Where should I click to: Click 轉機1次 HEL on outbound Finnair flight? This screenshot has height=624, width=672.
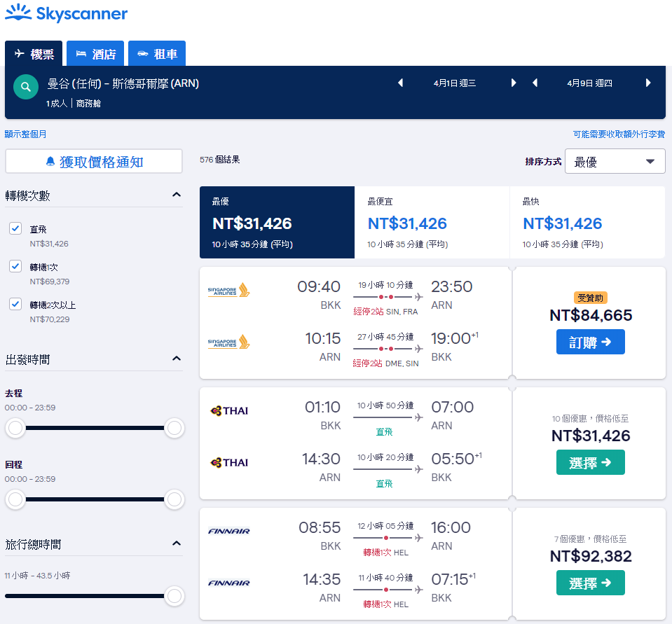(385, 553)
